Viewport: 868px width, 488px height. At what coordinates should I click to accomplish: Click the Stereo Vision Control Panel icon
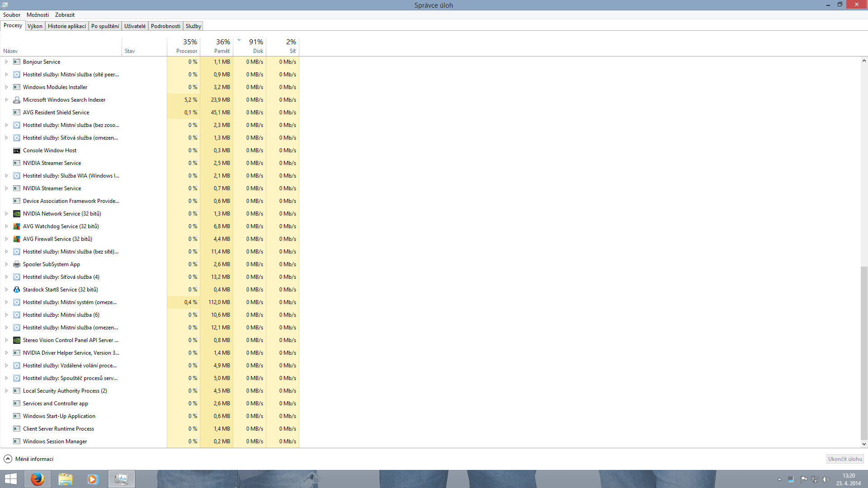pyautogui.click(x=17, y=340)
